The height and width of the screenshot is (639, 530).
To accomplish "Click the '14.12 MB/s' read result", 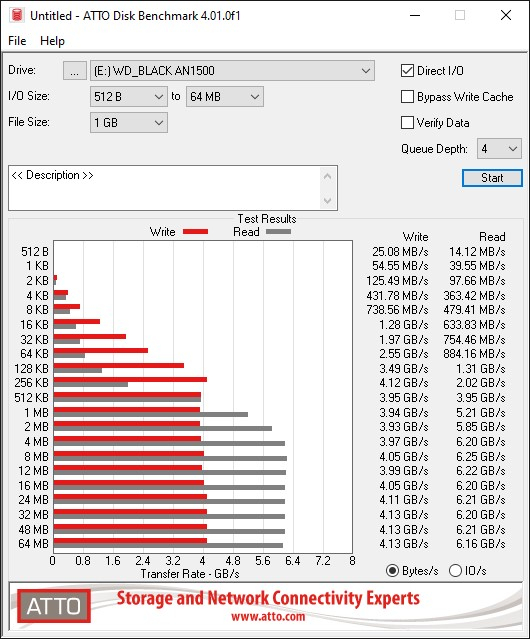I will pos(477,252).
